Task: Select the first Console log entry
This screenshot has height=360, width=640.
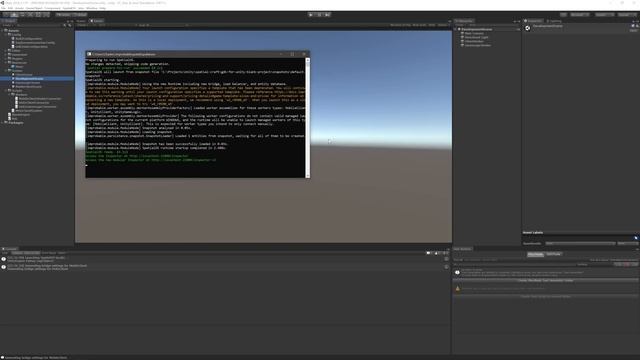Action: (x=225, y=259)
